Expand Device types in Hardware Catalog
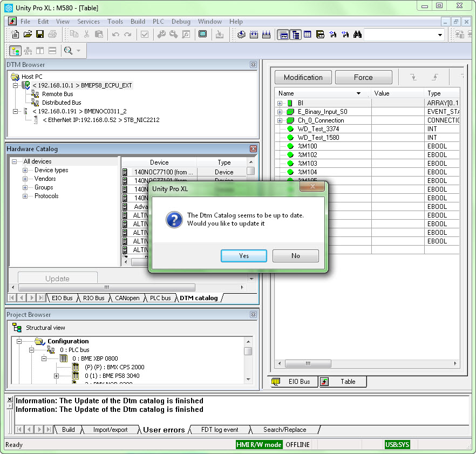Viewport: 476px width, 454px height. (25, 170)
